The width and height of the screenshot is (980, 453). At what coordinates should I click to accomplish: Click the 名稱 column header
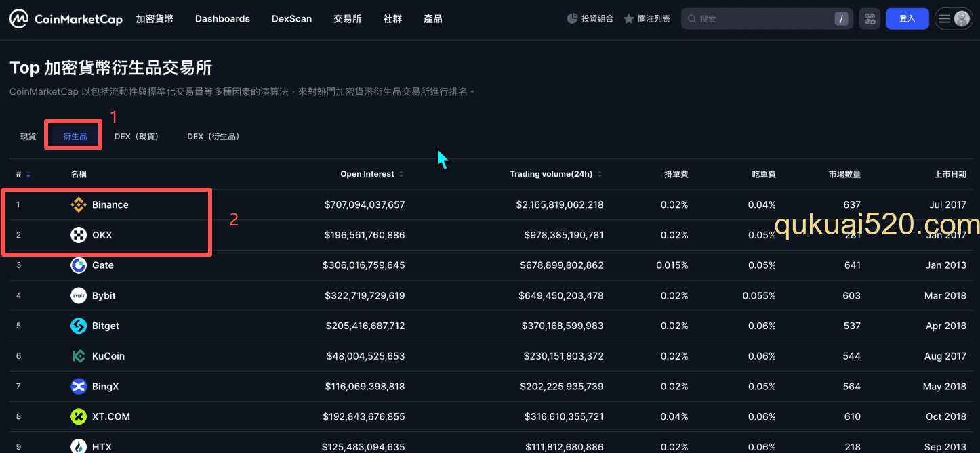[79, 174]
